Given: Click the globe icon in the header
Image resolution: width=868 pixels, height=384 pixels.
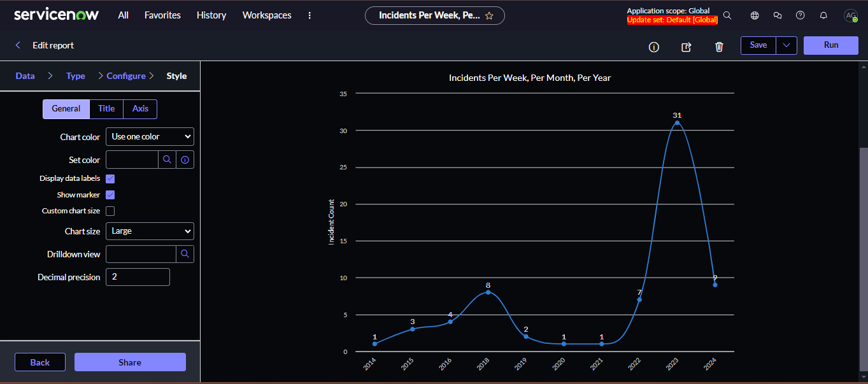Looking at the screenshot, I should (755, 15).
